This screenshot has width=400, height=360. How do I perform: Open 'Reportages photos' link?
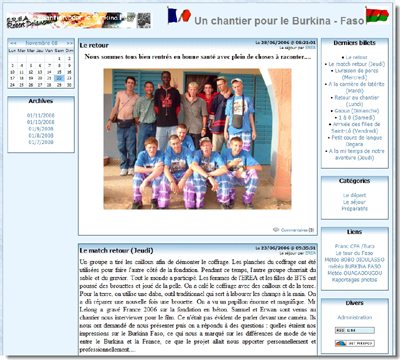355,280
